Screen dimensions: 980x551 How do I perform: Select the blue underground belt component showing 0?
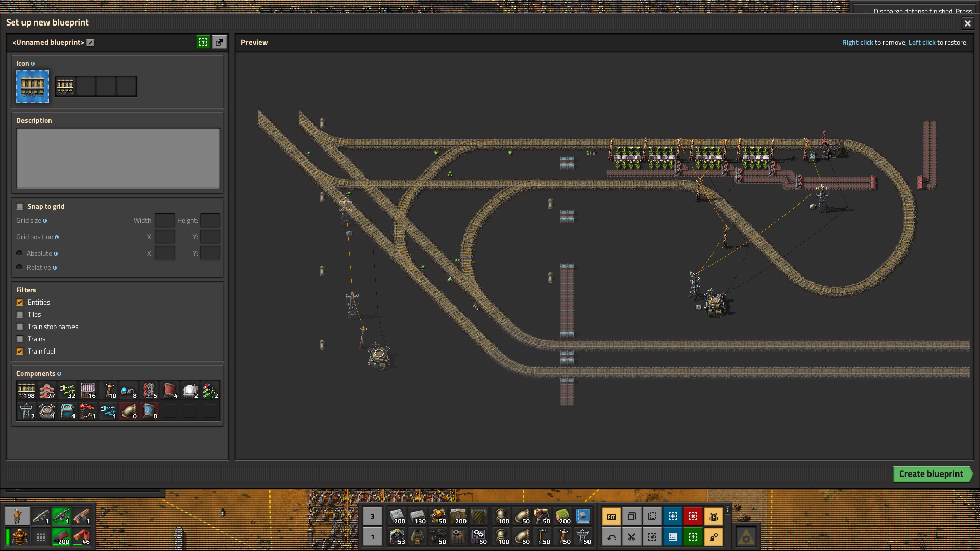click(x=149, y=411)
